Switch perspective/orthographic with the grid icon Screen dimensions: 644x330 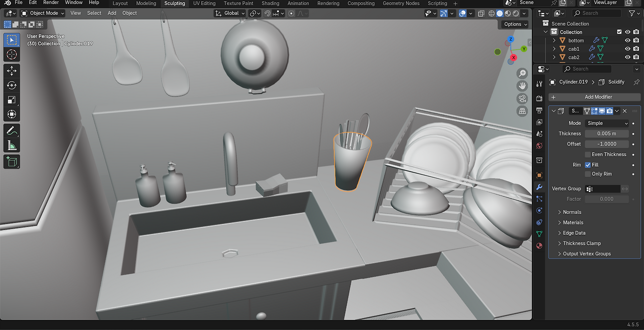(x=522, y=111)
